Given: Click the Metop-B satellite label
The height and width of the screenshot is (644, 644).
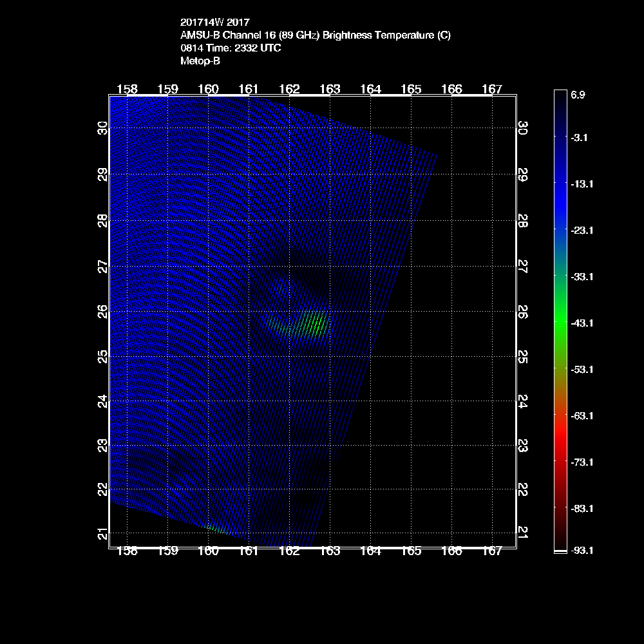Looking at the screenshot, I should (200, 61).
